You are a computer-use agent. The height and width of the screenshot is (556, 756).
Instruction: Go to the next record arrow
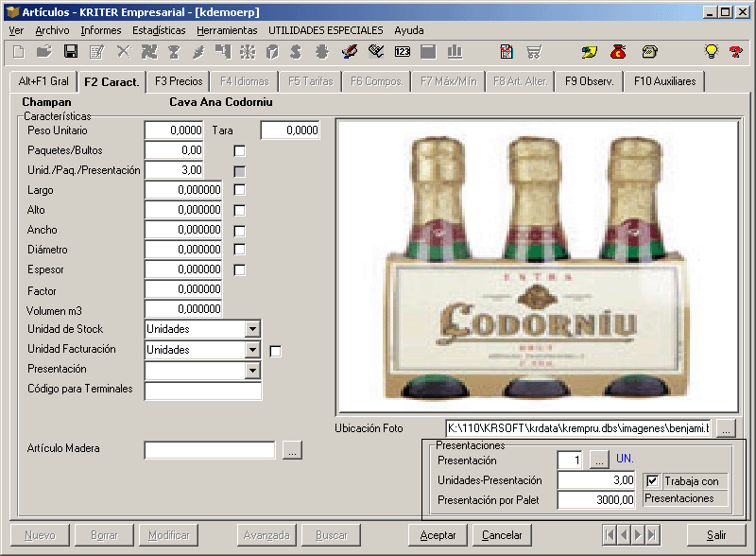pos(638,535)
